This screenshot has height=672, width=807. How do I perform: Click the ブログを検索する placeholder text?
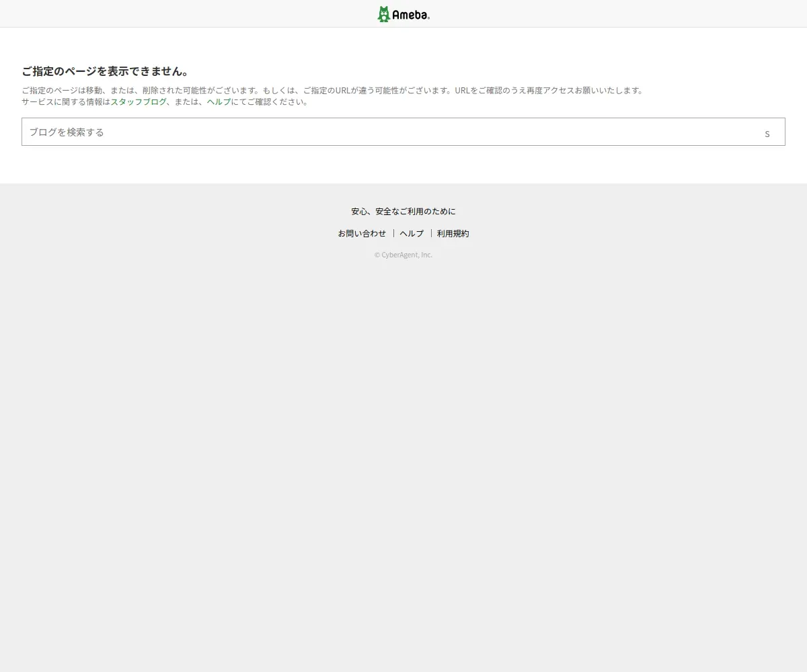click(67, 132)
